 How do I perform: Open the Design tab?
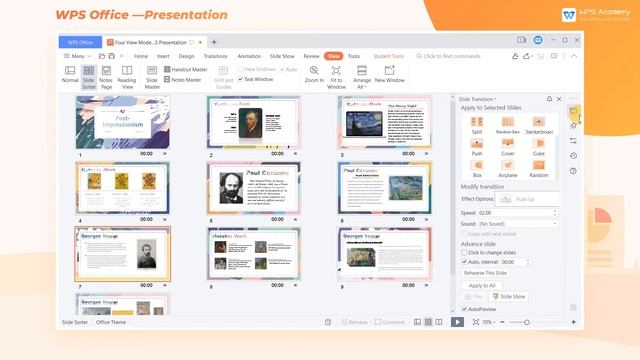click(186, 56)
